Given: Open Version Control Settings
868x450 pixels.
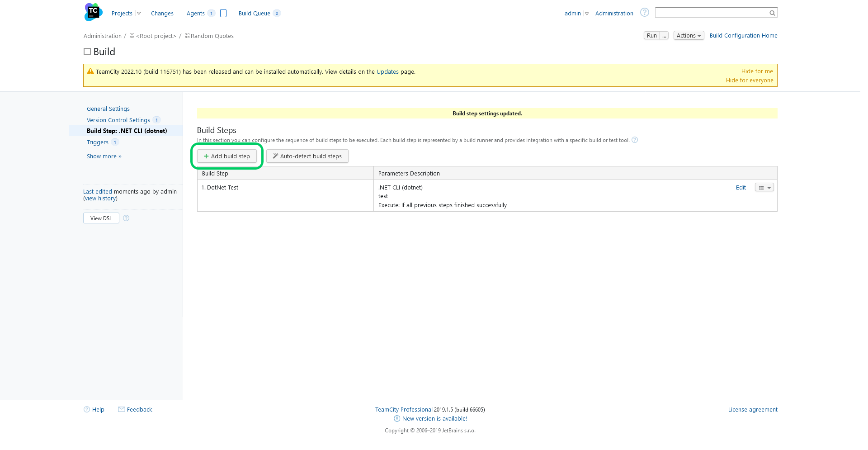Looking at the screenshot, I should pos(118,120).
